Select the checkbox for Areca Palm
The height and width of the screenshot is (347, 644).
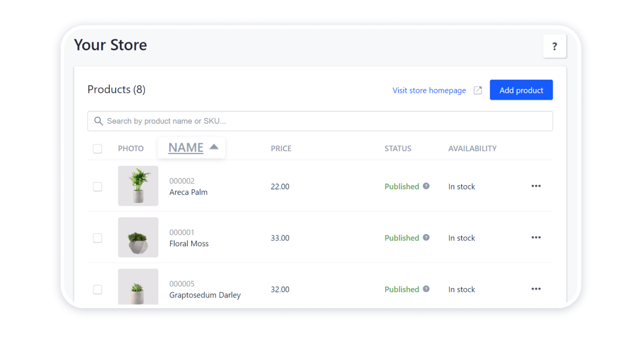[x=98, y=186]
